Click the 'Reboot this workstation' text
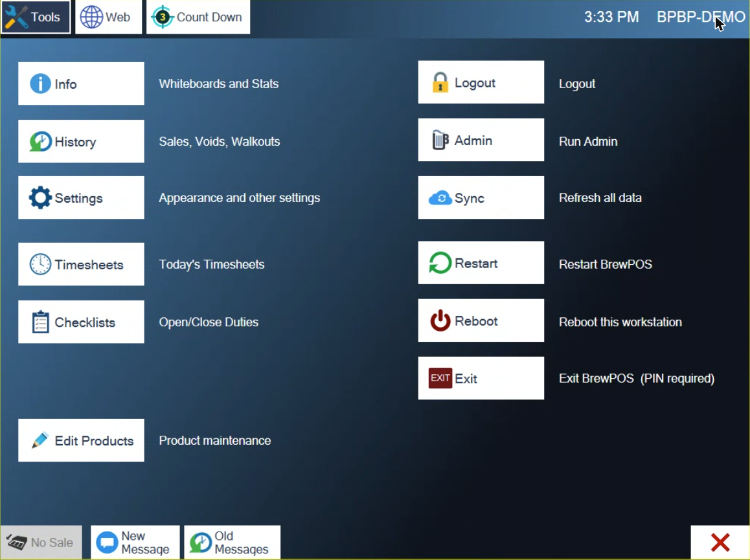 click(x=620, y=322)
